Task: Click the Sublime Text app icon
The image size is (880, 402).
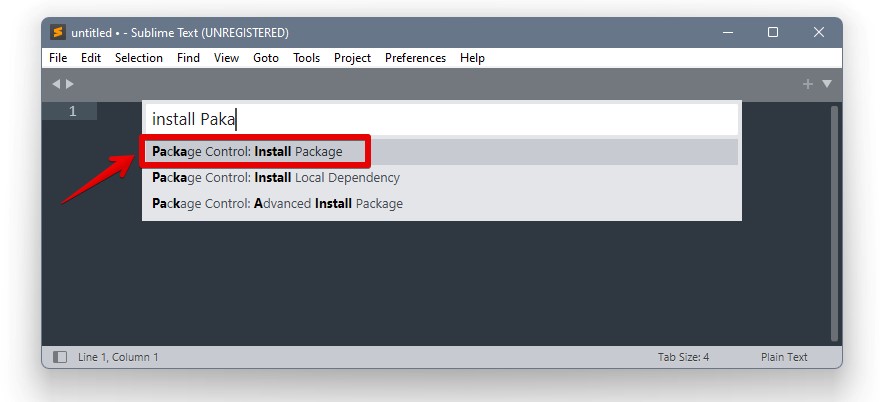Action: [x=58, y=32]
